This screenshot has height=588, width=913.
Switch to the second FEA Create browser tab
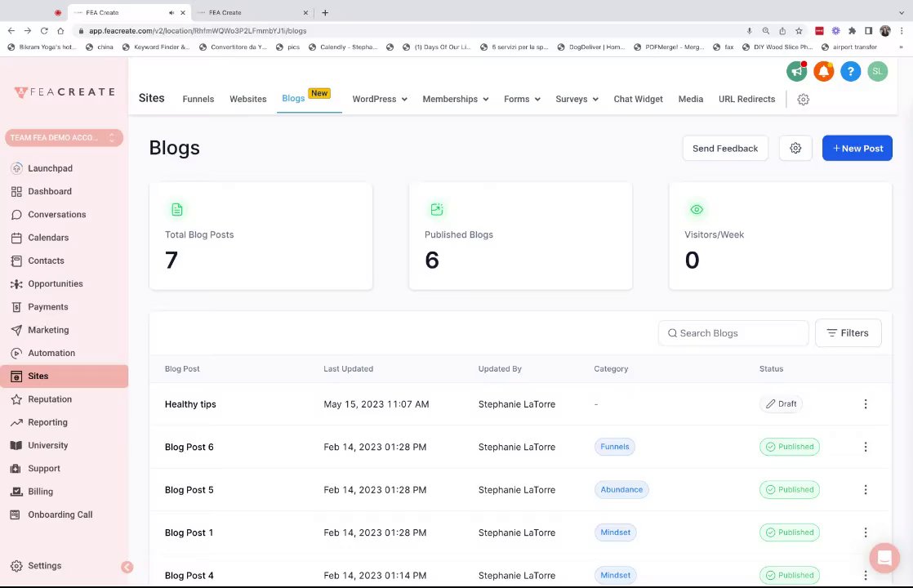(x=251, y=12)
